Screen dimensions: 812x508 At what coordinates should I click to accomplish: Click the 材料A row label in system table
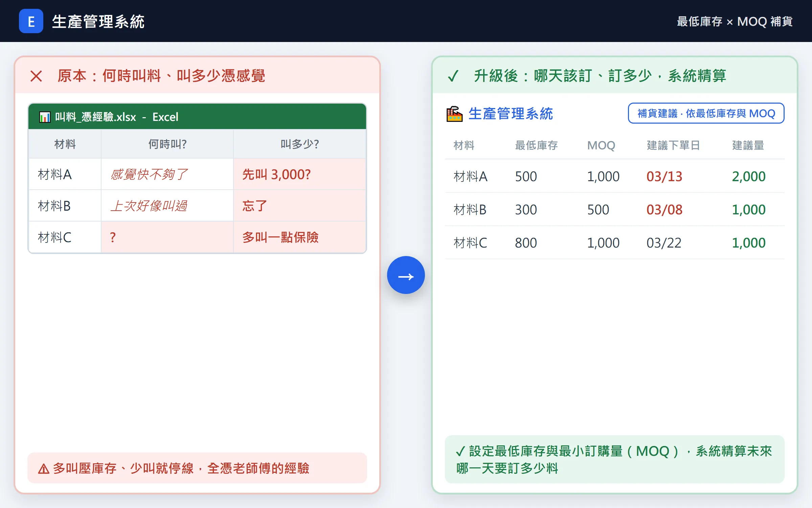471,176
